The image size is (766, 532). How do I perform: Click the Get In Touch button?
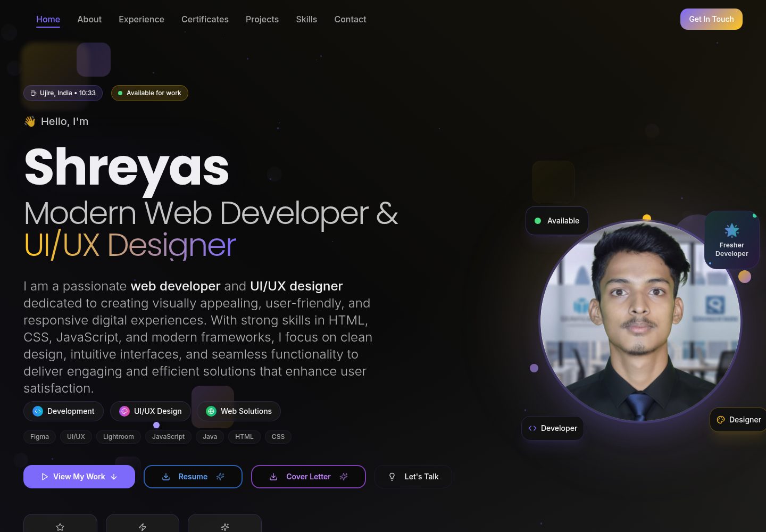click(711, 19)
